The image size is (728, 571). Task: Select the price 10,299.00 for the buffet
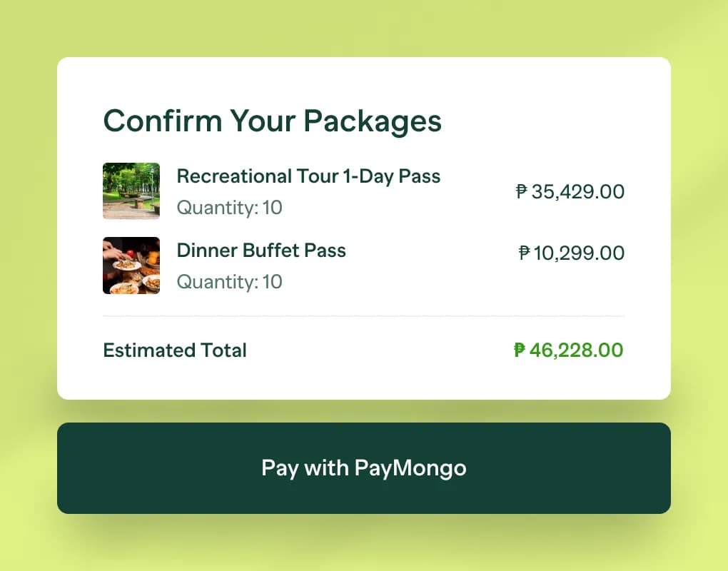coord(577,253)
